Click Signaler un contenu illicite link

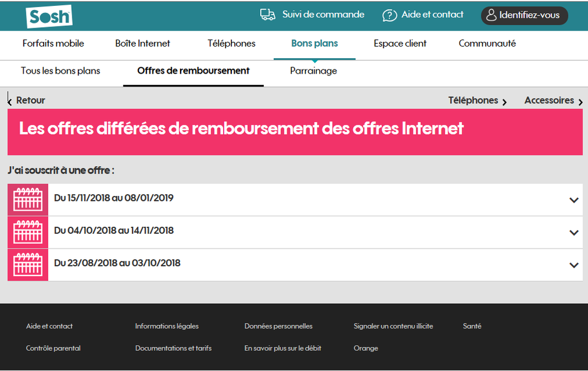pyautogui.click(x=393, y=326)
